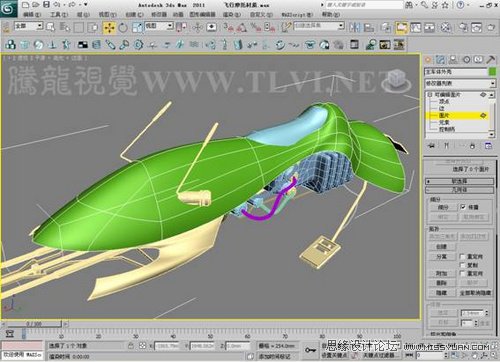The image size is (500, 362).
Task: Open the Material Editor
Action: (x=446, y=27)
